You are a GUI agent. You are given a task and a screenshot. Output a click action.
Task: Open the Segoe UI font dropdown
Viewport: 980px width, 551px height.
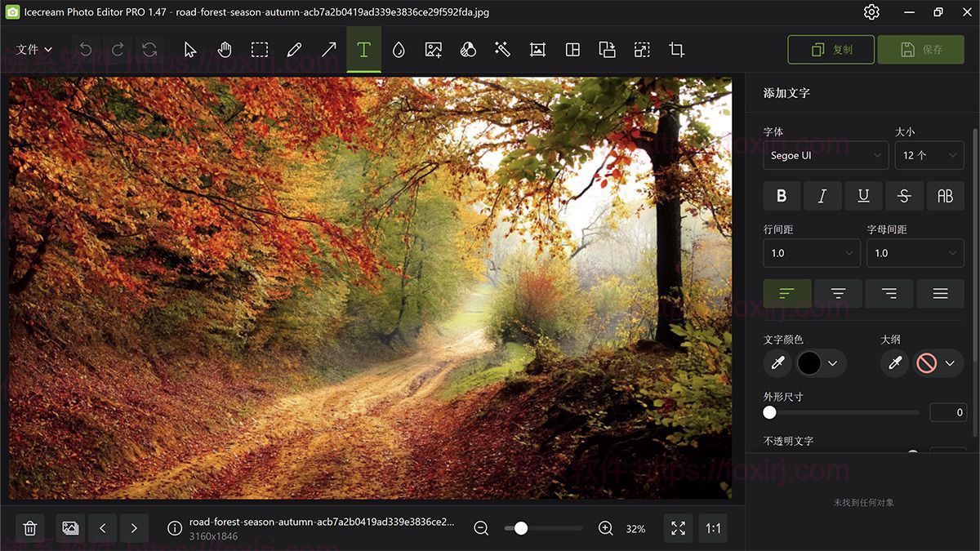coord(825,155)
